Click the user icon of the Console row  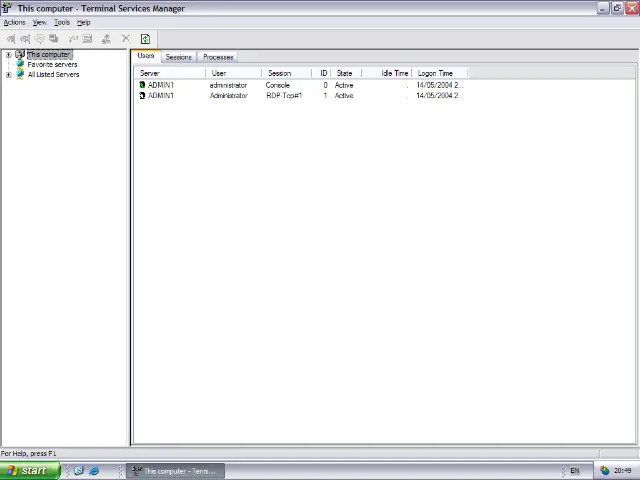pos(142,85)
